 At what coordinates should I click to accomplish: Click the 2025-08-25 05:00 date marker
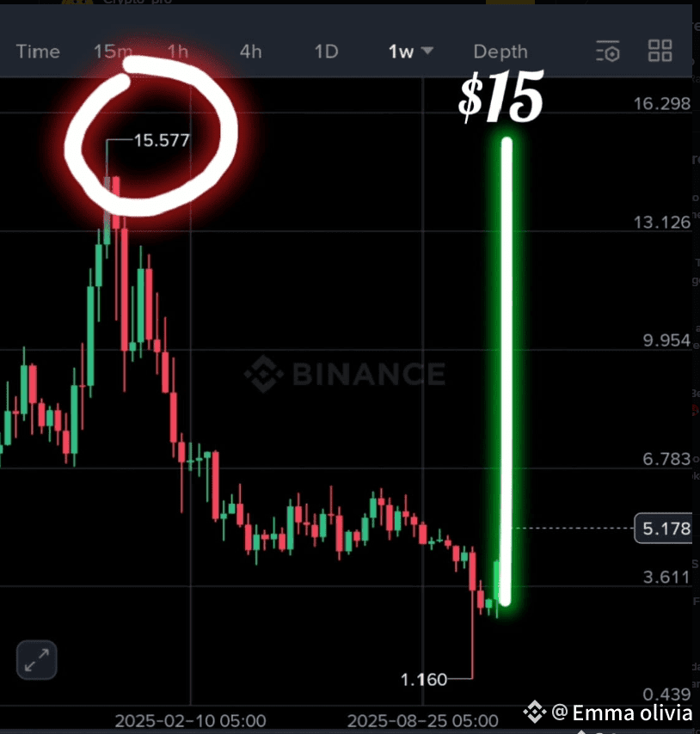click(x=423, y=721)
